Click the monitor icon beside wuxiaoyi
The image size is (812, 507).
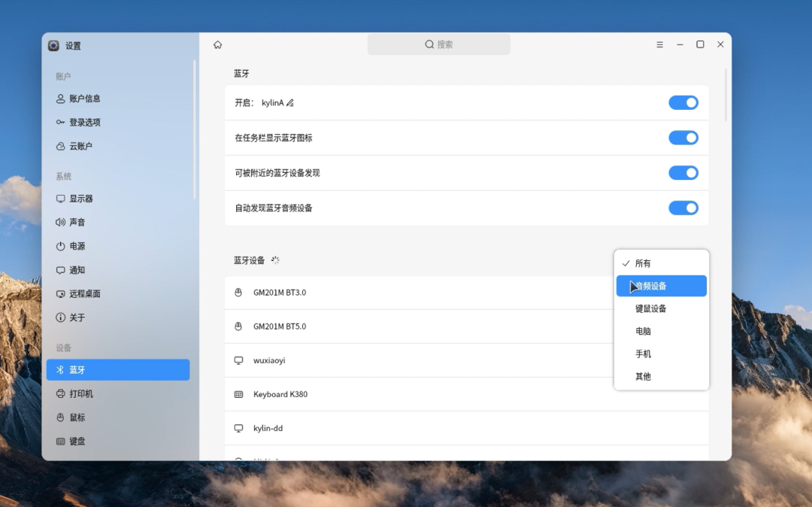238,360
